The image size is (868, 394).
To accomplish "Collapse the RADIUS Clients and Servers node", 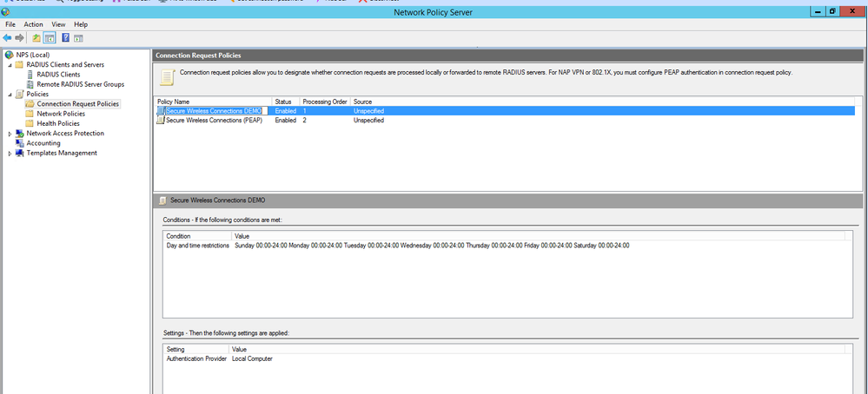I will pyautogui.click(x=10, y=65).
